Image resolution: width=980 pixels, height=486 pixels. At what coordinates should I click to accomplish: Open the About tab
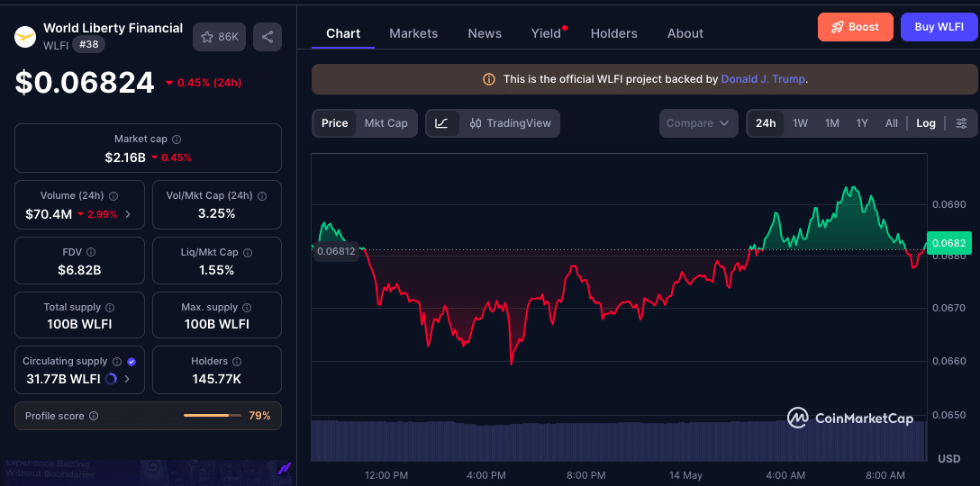(685, 33)
